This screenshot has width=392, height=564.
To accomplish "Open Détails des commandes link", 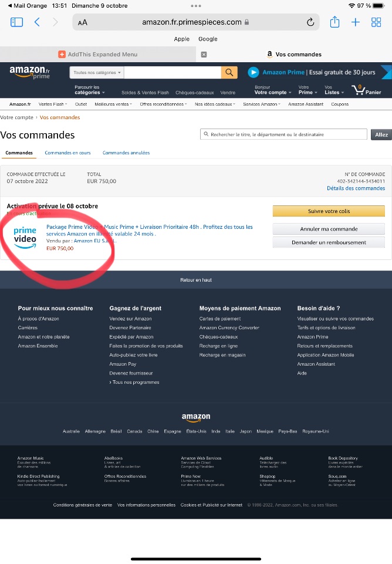I will [356, 188].
